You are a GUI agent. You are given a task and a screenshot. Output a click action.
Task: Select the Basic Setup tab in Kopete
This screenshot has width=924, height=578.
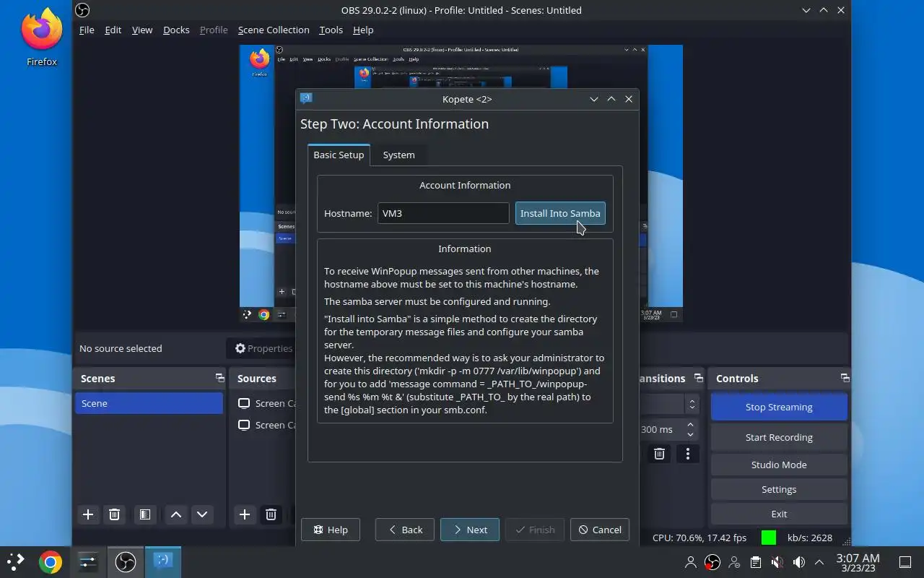coord(339,155)
